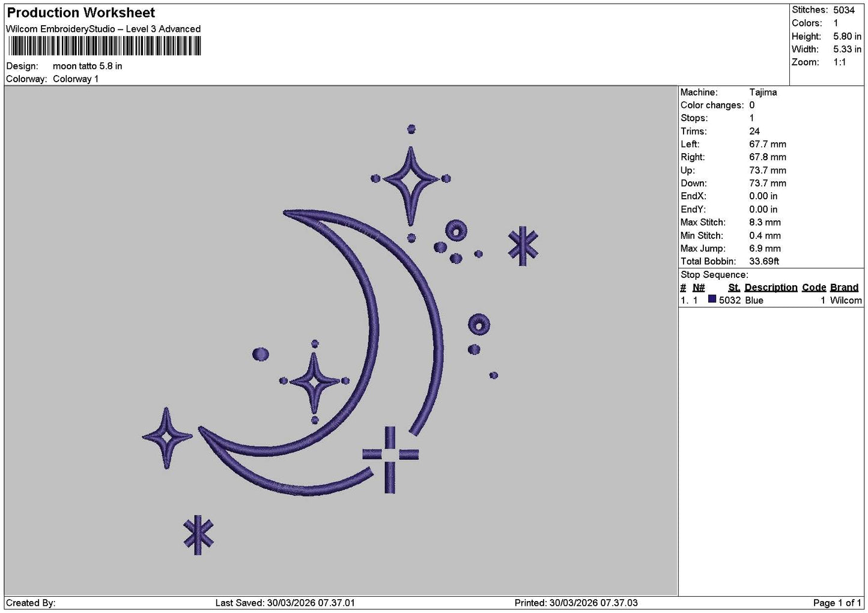The width and height of the screenshot is (868, 613).
Task: Click the "Production Worksheet" title
Action: point(80,13)
